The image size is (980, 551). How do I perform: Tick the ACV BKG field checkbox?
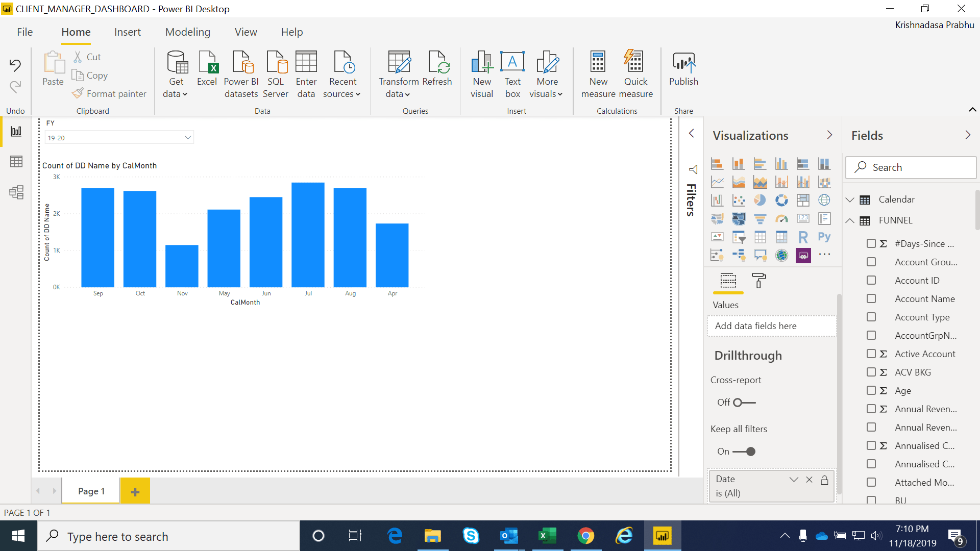point(871,372)
